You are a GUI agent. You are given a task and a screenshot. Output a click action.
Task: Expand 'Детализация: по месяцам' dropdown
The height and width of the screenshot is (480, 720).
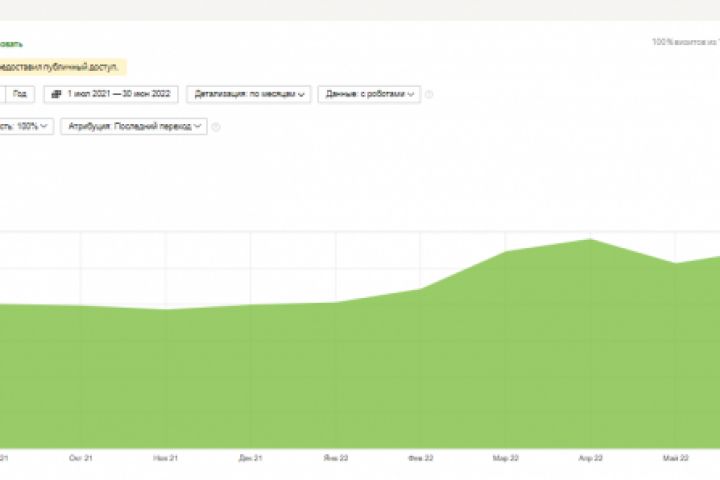(x=249, y=94)
